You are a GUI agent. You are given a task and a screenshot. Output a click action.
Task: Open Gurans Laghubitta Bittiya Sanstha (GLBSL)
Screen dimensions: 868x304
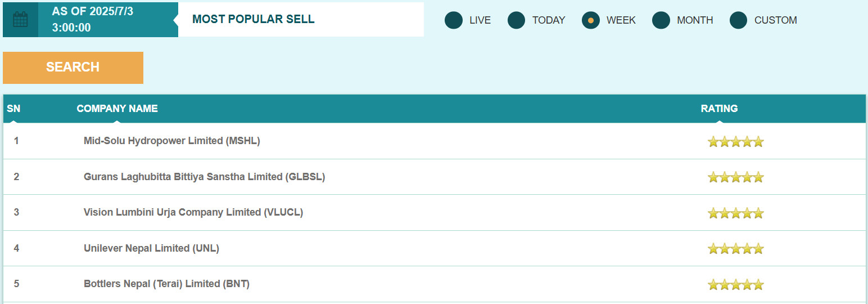point(204,177)
